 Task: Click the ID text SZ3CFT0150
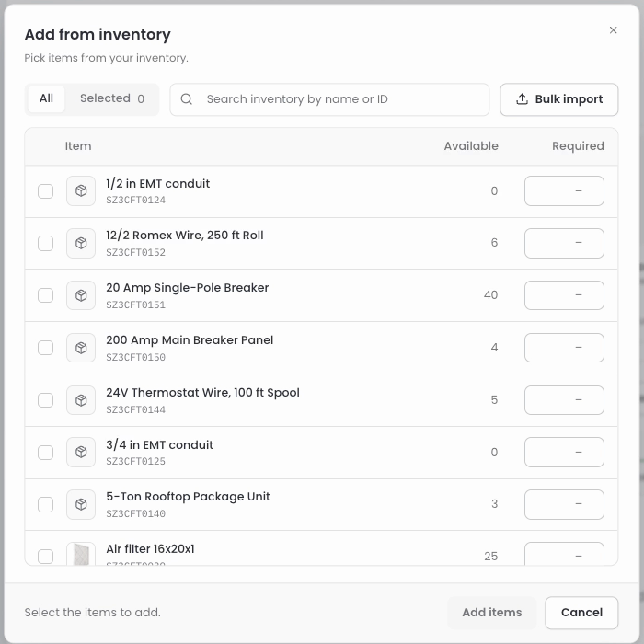tap(135, 357)
